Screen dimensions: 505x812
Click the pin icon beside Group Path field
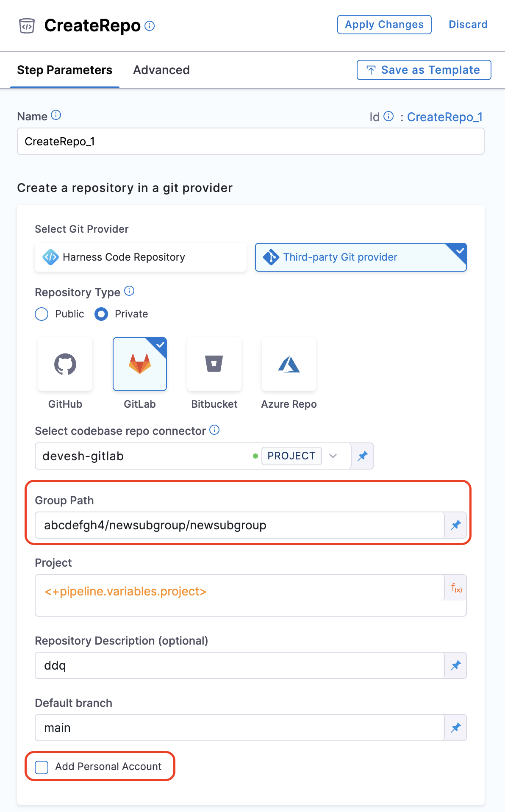[455, 526]
